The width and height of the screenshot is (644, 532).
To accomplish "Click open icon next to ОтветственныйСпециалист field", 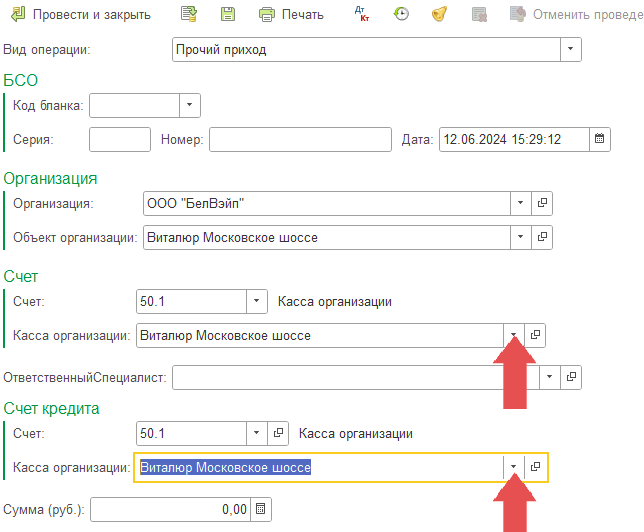I will click(571, 377).
